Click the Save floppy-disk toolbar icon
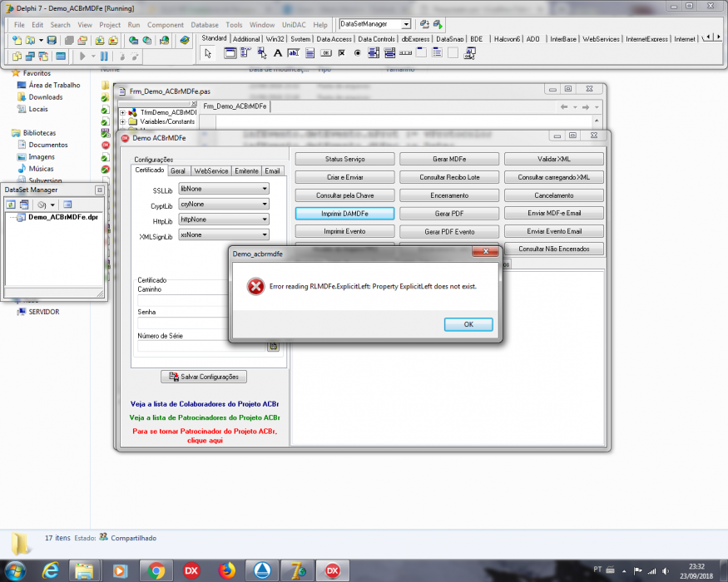This screenshot has height=582, width=728. point(52,41)
